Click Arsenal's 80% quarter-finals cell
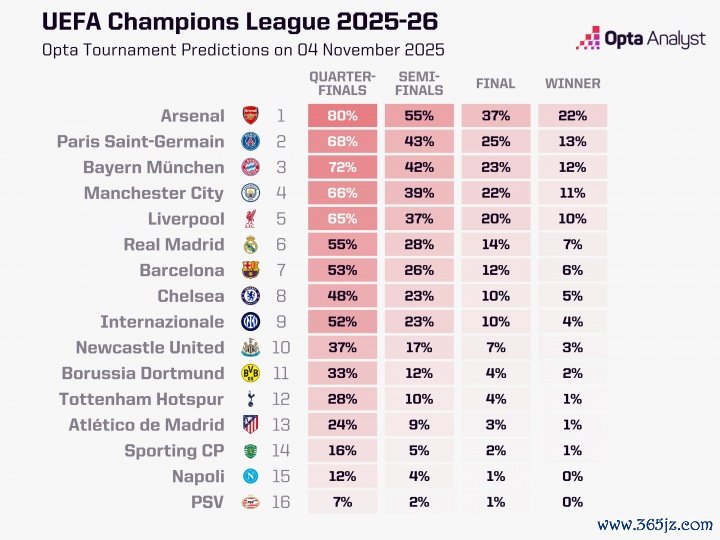This screenshot has width=720, height=540. tap(342, 116)
